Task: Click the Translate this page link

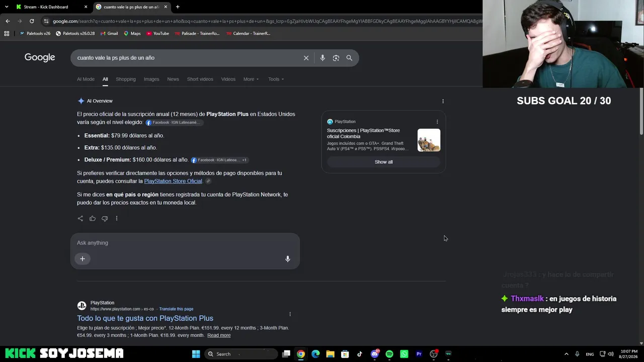Action: pyautogui.click(x=176, y=309)
